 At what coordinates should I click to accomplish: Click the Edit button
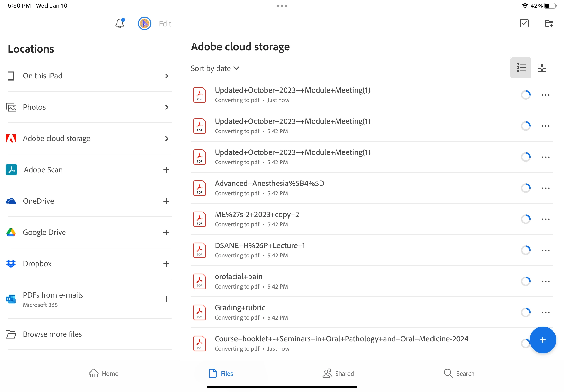165,24
